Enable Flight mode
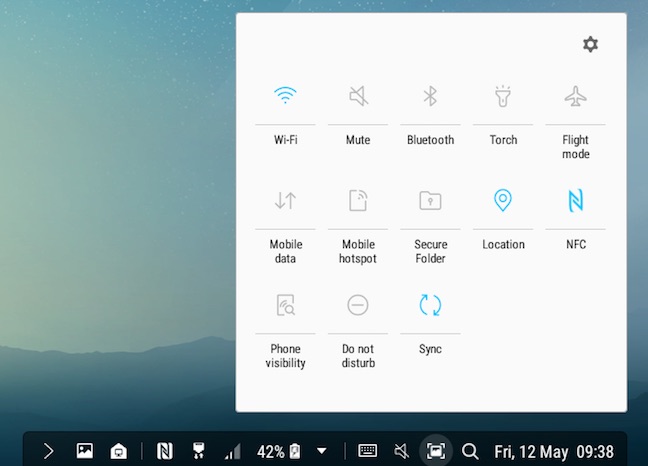 [x=575, y=96]
